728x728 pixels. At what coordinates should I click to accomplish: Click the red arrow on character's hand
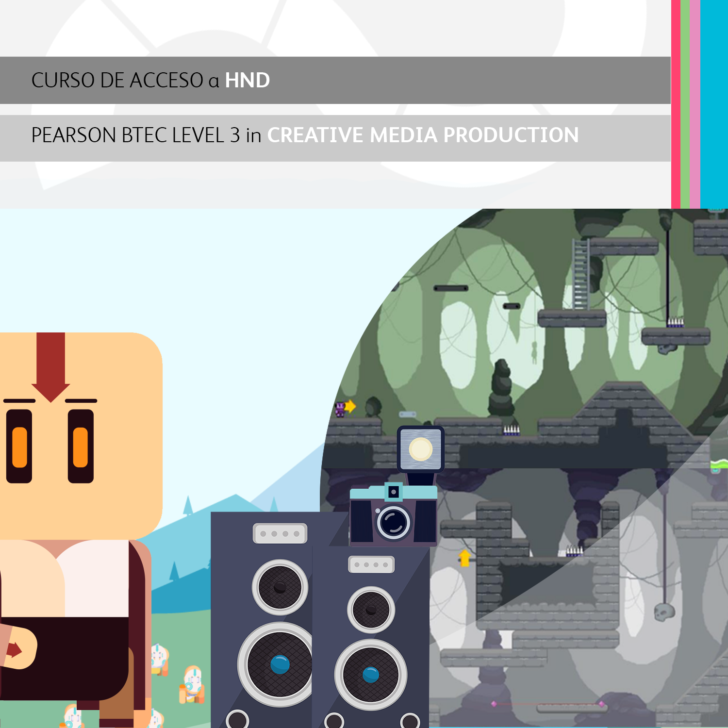(x=14, y=650)
